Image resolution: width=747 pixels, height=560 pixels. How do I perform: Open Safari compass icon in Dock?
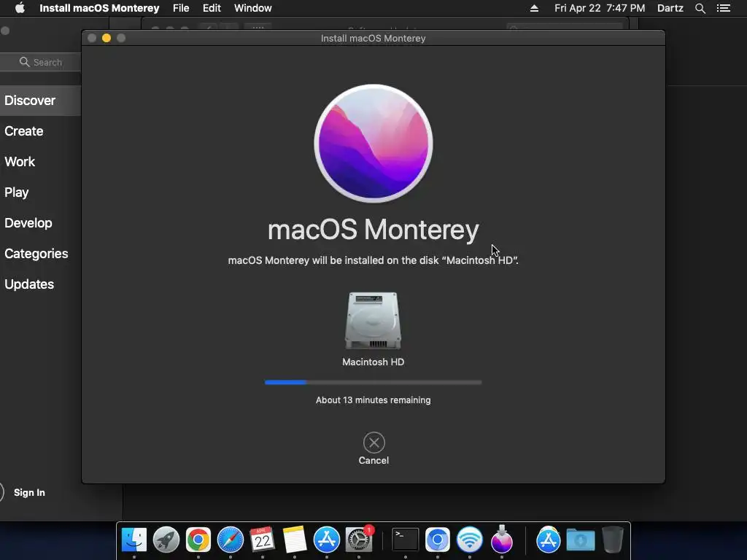point(230,540)
